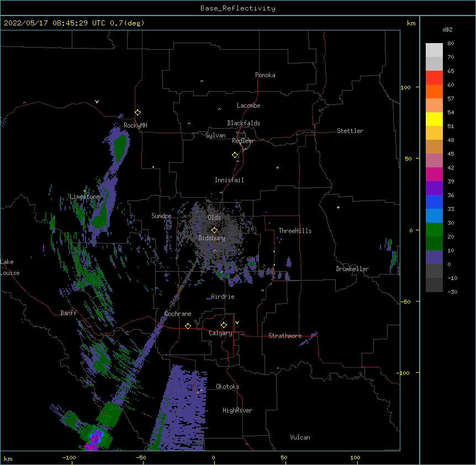The image size is (476, 465).
Task: Click the yellow radar marker near Olds
Action: [x=214, y=230]
